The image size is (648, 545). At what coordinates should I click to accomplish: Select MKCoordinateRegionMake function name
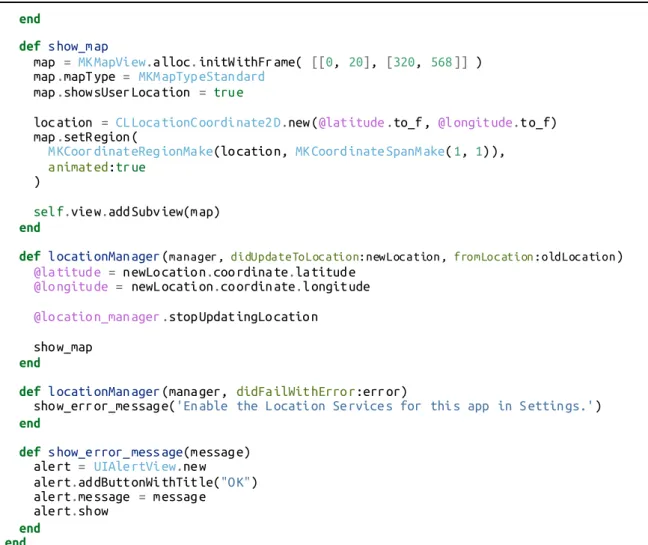[131, 152]
